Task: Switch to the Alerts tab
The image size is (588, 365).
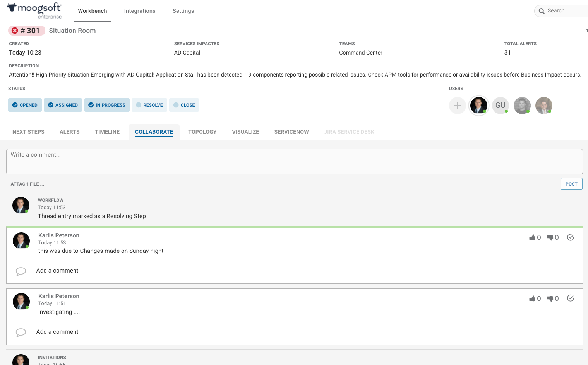Action: [70, 132]
